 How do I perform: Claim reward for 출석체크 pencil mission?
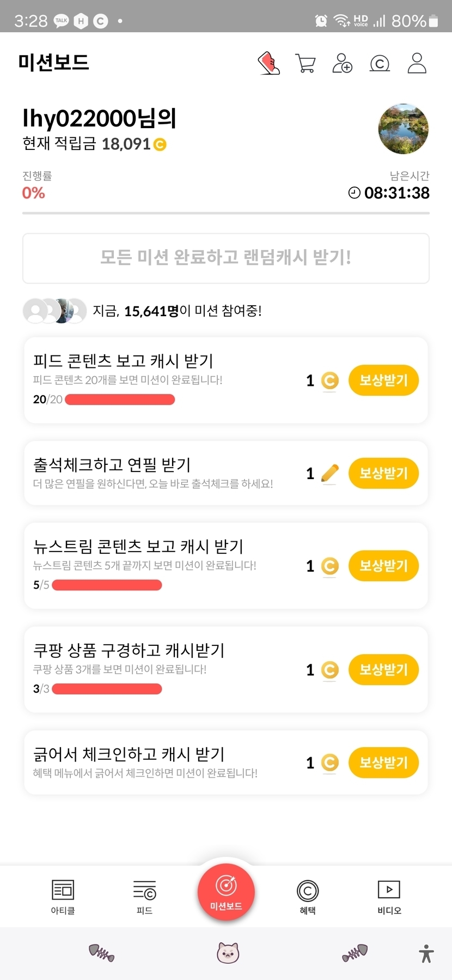(x=383, y=473)
